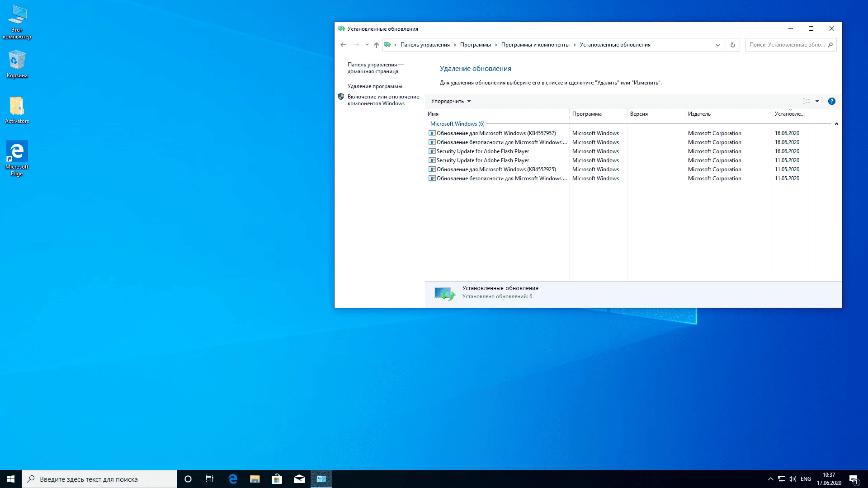
Task: Click the Программы breadcrumb
Action: (475, 45)
